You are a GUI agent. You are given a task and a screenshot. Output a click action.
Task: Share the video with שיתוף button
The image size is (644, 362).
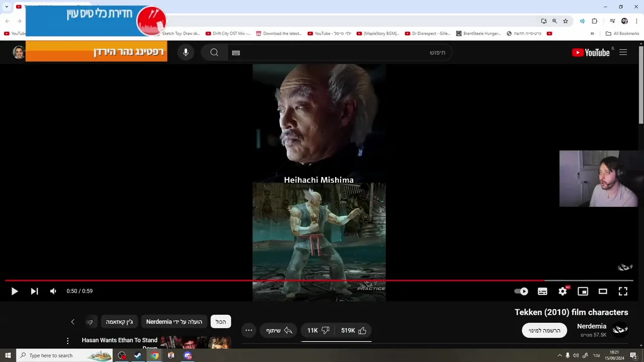[x=279, y=330]
